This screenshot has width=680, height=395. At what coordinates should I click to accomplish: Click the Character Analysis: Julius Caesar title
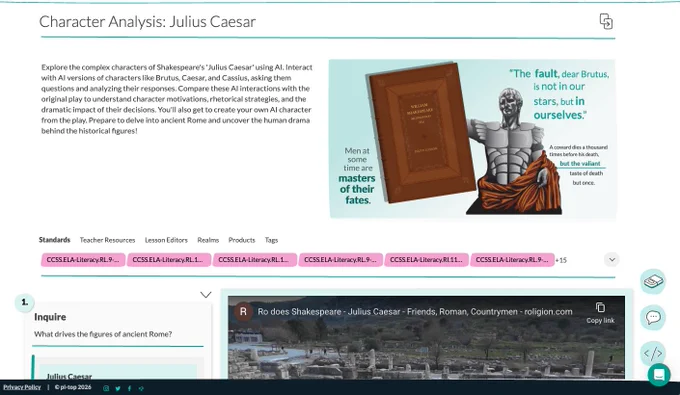(147, 22)
